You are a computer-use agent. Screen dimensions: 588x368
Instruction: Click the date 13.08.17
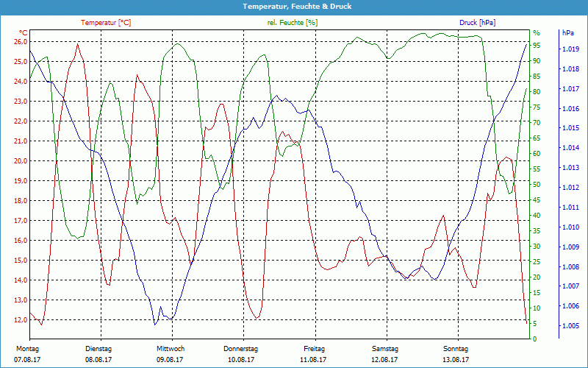(456, 360)
